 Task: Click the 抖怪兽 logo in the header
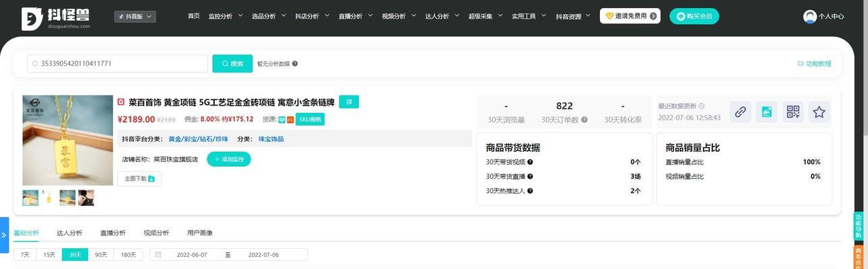tap(56, 18)
